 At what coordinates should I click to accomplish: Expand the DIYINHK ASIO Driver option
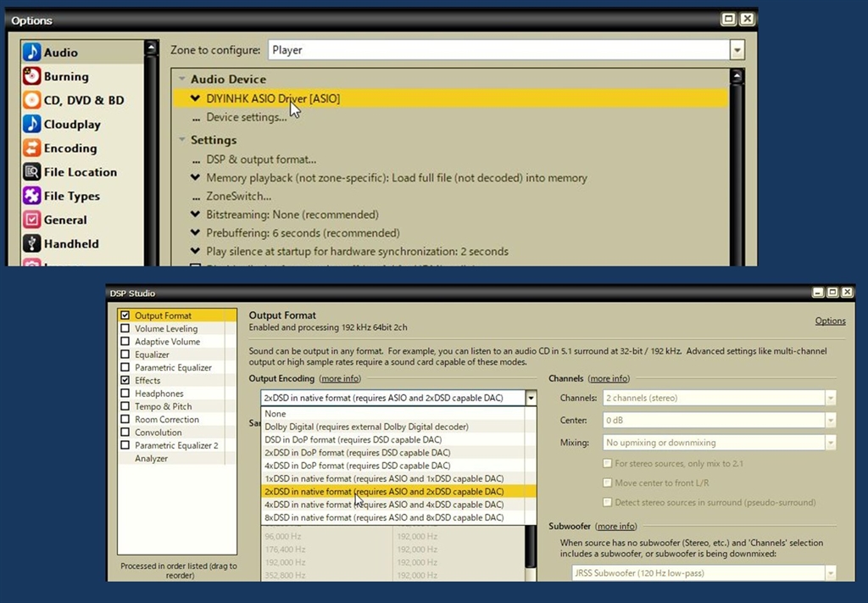195,98
